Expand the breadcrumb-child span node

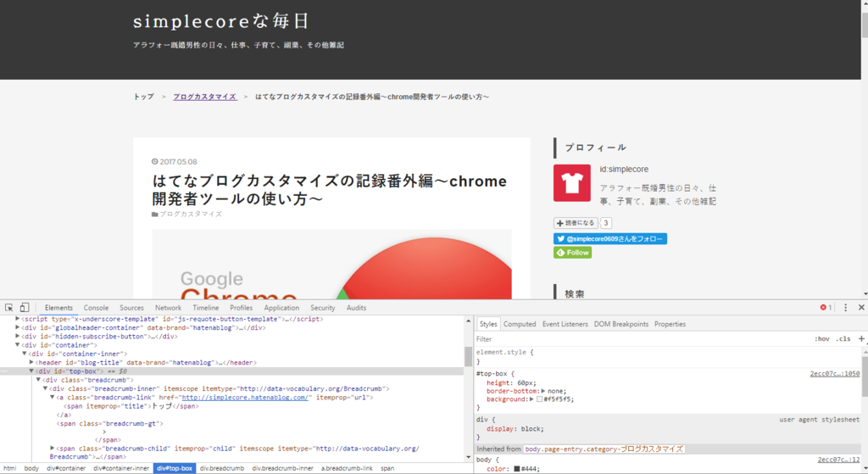[x=52, y=448]
